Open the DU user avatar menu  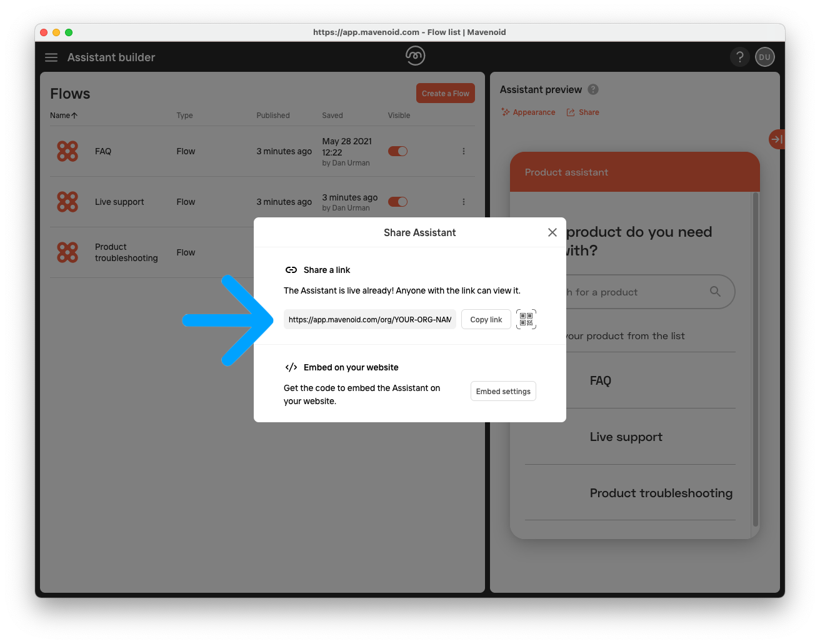pyautogui.click(x=765, y=57)
